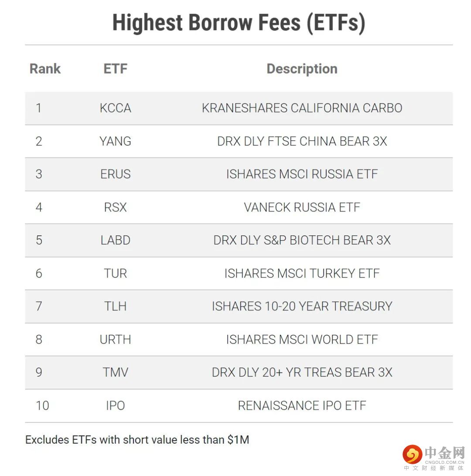Viewport: 471px width, 476px height.
Task: Click ISHARES MSCI TURKEY ETF description
Action: 302,273
